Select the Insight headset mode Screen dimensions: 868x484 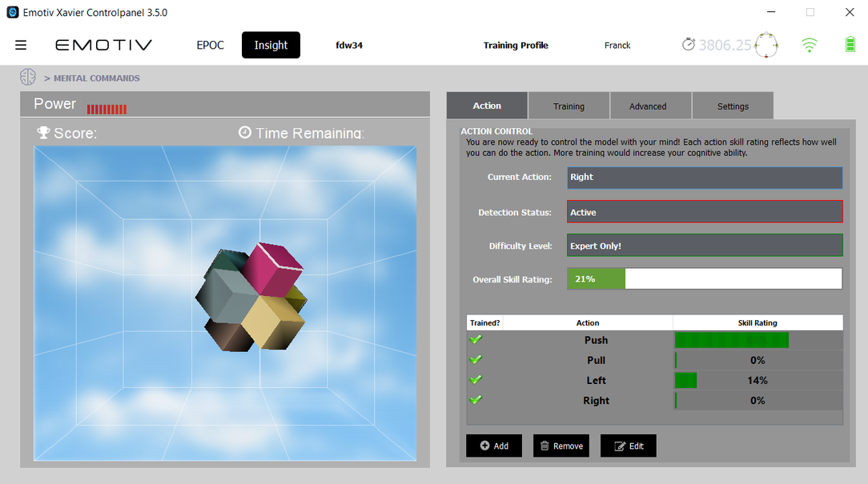[x=271, y=45]
